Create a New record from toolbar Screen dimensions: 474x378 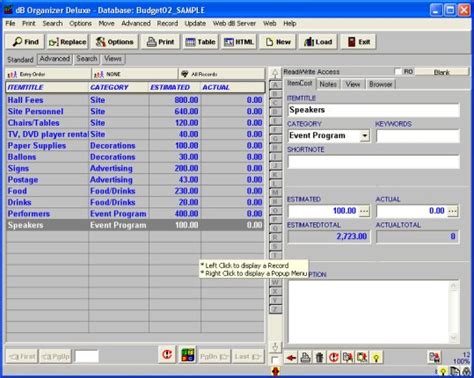[x=278, y=42]
